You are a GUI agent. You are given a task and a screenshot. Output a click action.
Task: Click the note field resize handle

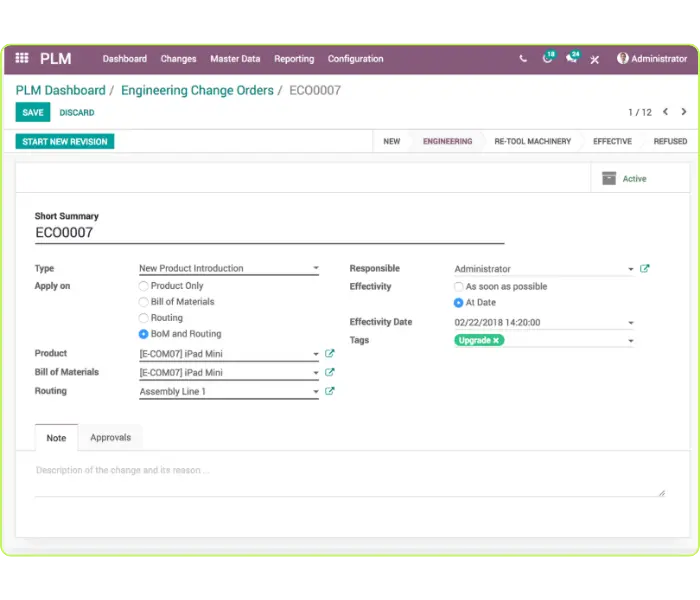pos(662,493)
